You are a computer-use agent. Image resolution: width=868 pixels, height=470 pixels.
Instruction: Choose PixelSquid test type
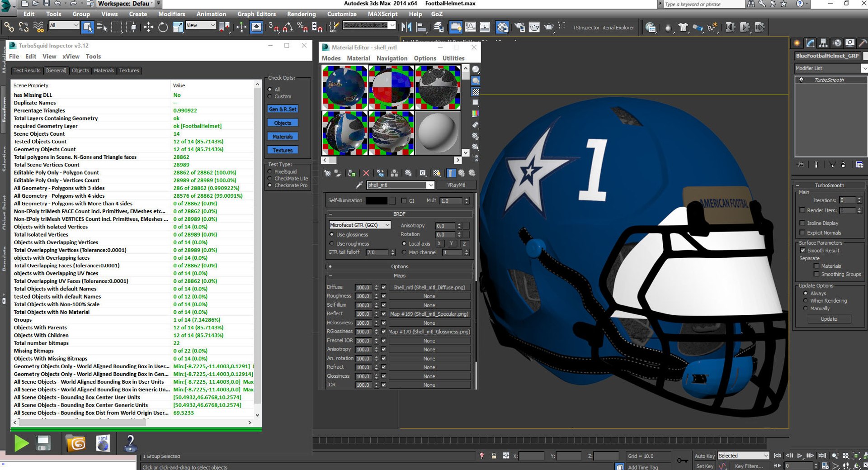click(270, 171)
